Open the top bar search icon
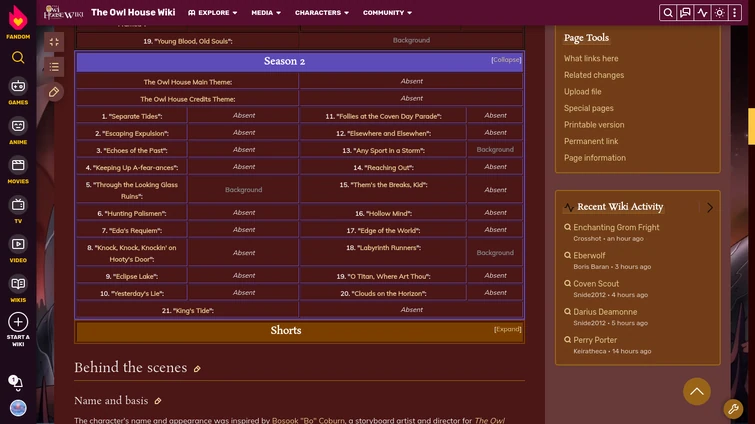This screenshot has height=424, width=755. click(x=667, y=13)
